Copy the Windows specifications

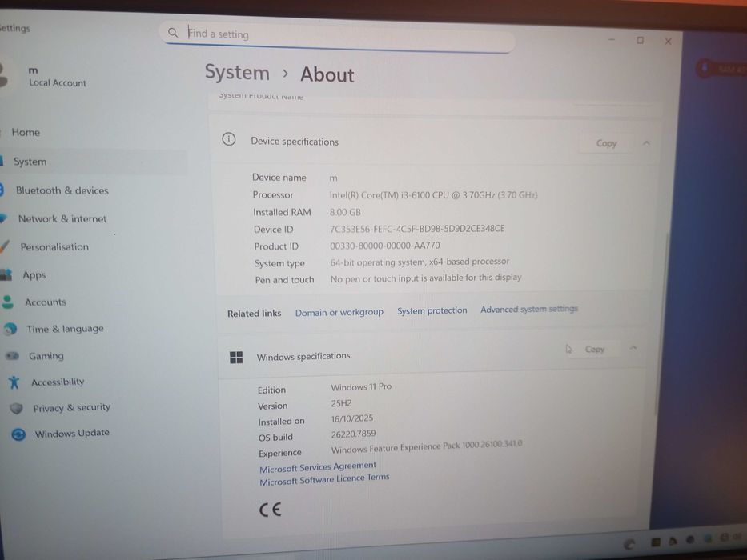coord(594,349)
